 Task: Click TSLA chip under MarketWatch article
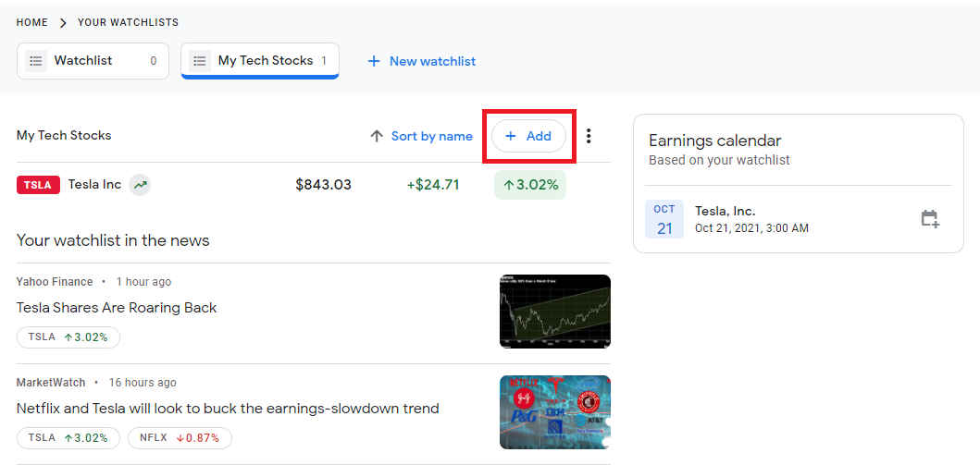pos(68,438)
